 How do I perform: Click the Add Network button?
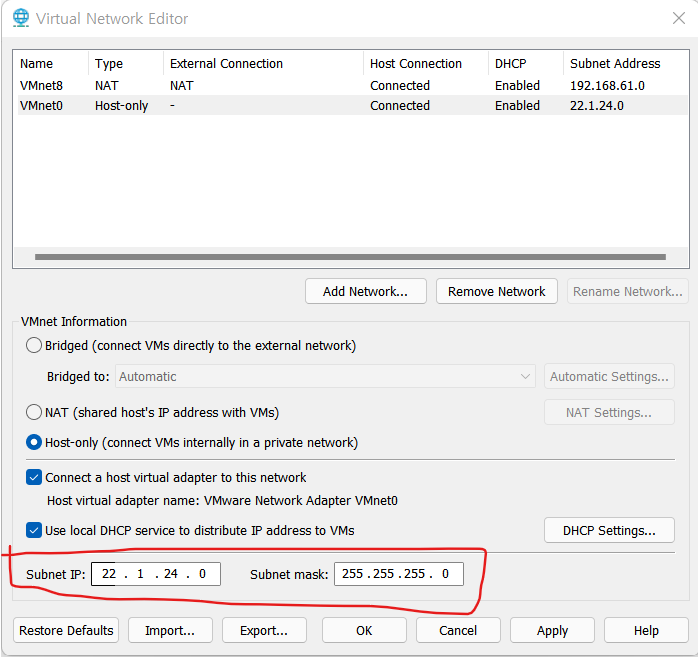coord(365,292)
